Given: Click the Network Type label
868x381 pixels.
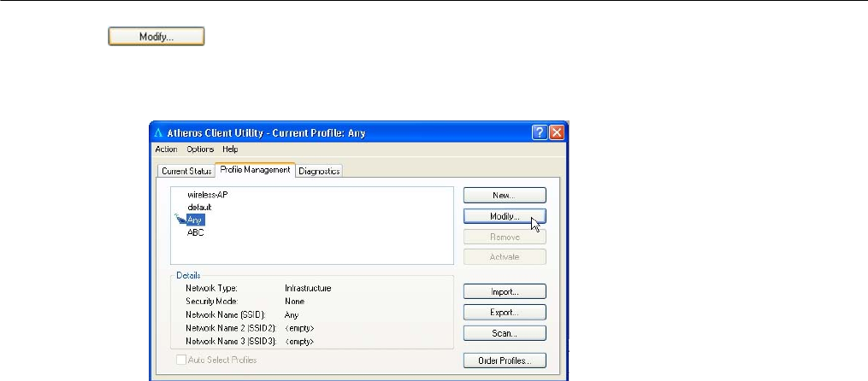Looking at the screenshot, I should click(x=211, y=288).
